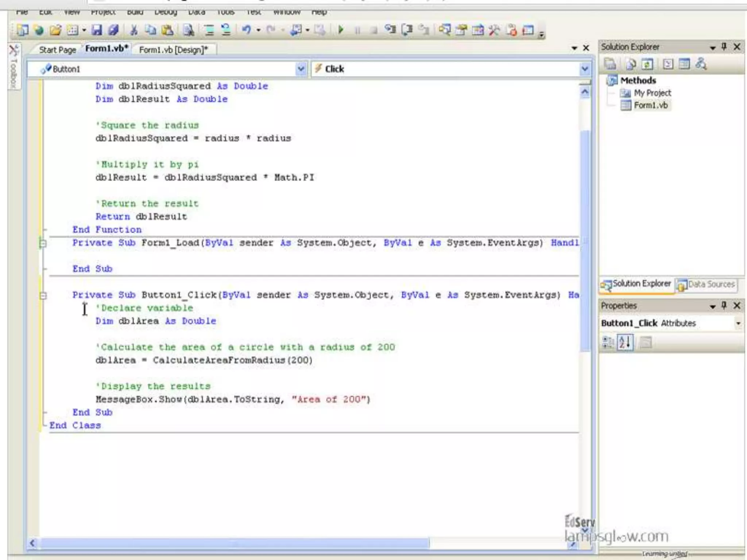Click the Add New Item icon
Screen dimensions: 747x560
(72, 30)
